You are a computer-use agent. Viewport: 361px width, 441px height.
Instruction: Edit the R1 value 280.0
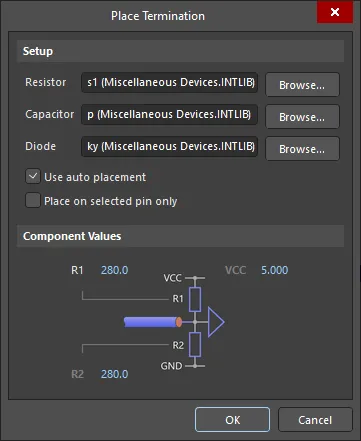click(114, 270)
